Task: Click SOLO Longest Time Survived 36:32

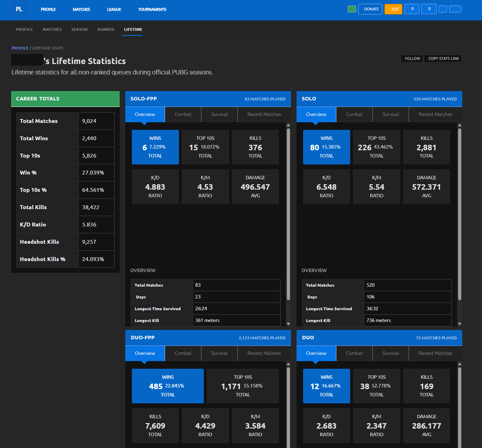Action: 372,308
